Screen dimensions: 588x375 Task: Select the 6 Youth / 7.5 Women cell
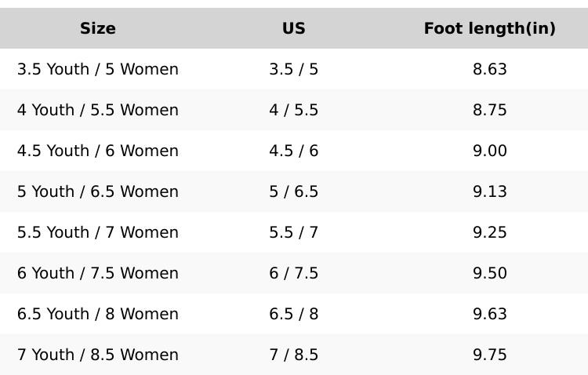(x=98, y=274)
